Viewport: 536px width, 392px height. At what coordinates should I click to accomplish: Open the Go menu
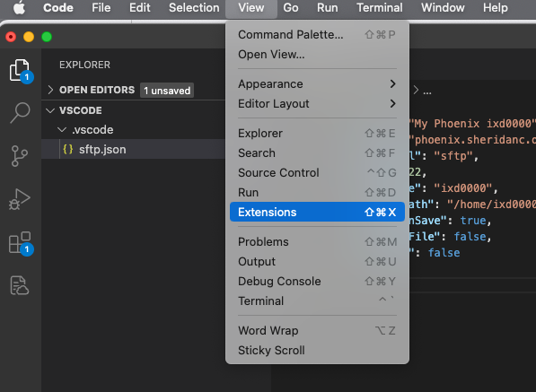[291, 7]
